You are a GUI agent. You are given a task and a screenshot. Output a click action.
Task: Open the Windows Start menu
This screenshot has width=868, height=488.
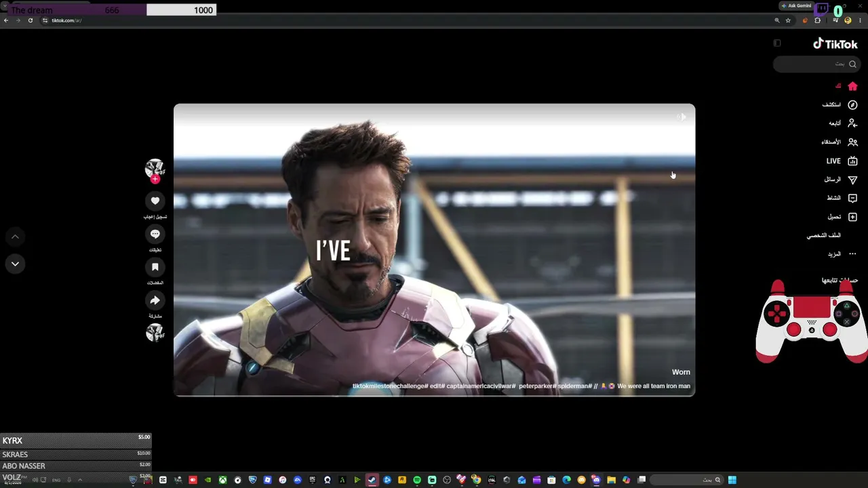tap(732, 480)
